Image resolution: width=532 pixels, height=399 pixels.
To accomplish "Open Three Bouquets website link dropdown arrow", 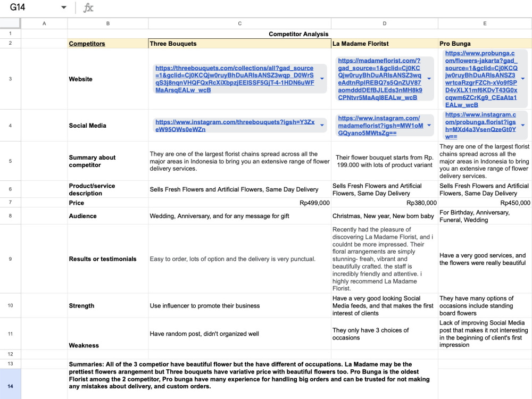I will pyautogui.click(x=322, y=79).
